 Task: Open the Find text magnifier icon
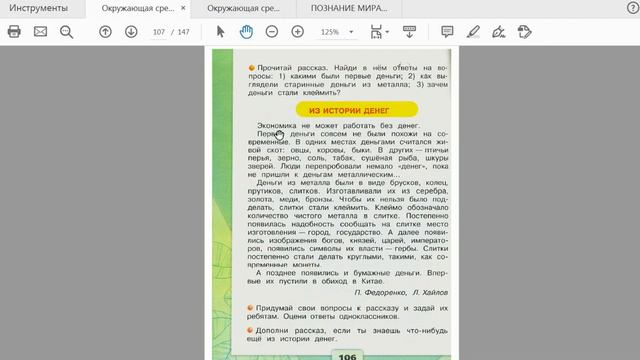66,32
